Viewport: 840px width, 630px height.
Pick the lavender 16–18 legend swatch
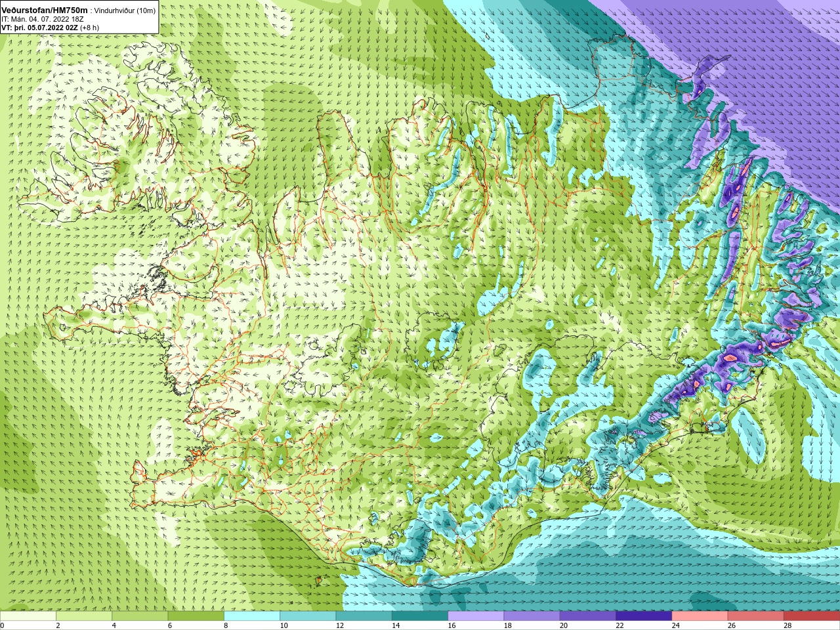pos(476,616)
